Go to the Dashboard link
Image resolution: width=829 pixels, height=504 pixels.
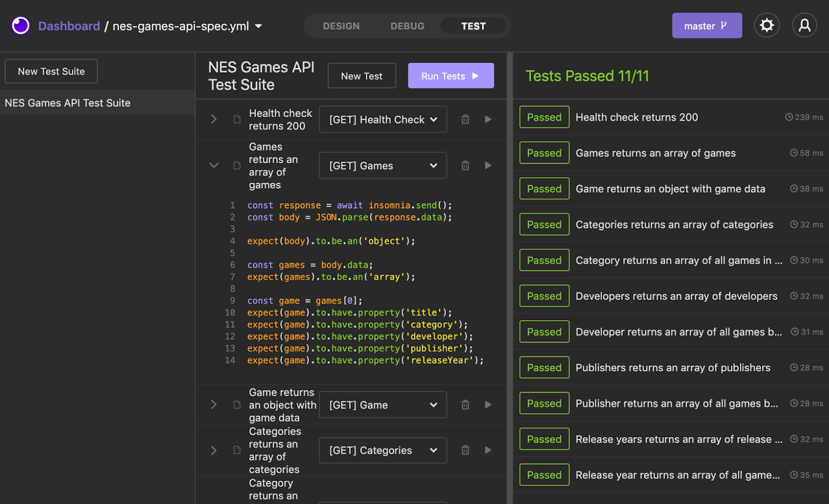pos(69,26)
